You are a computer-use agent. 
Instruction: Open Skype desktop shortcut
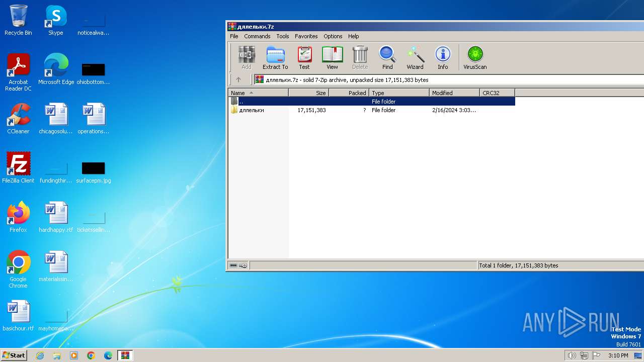click(x=56, y=20)
